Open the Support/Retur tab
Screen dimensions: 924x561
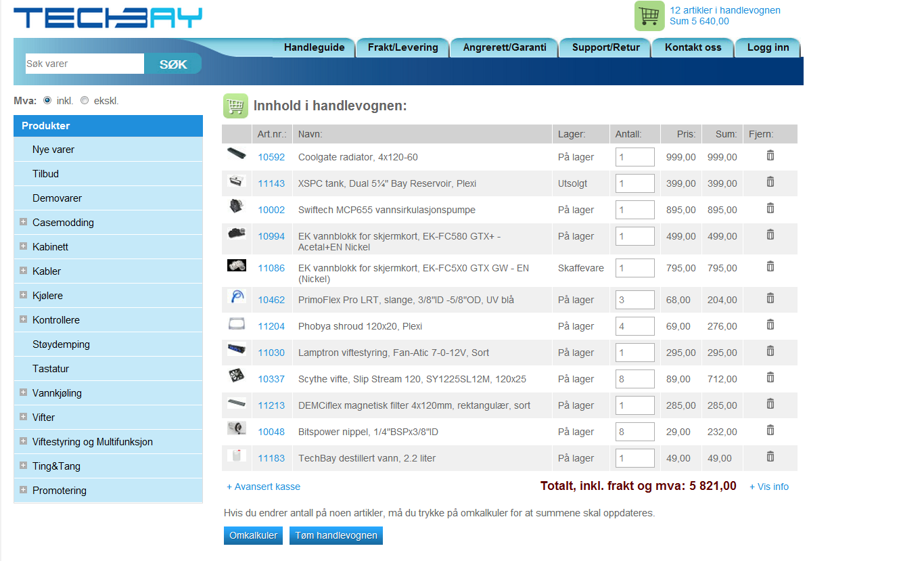(606, 47)
